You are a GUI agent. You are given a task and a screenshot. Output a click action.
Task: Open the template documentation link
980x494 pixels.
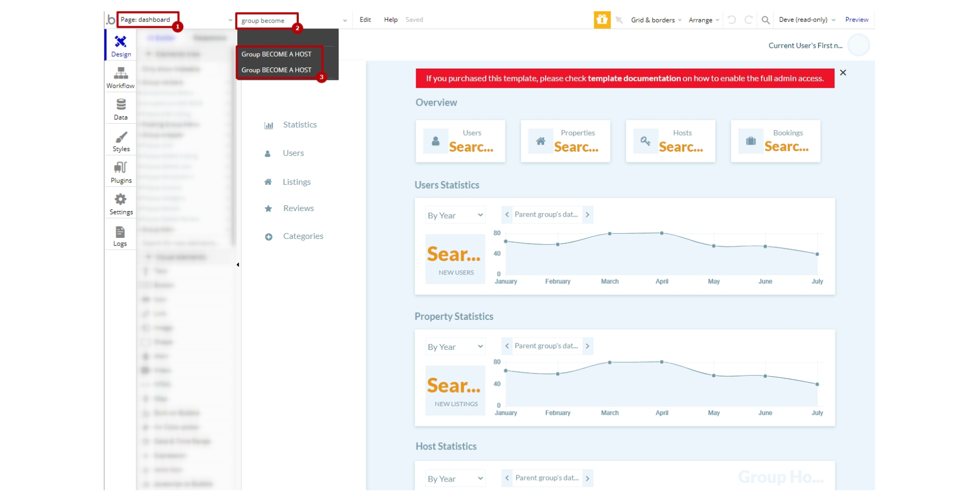point(634,78)
